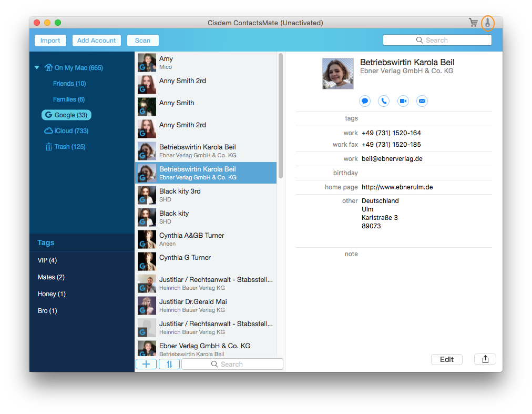The image size is (532, 414).
Task: Send message to Karola Beil
Action: (x=365, y=101)
